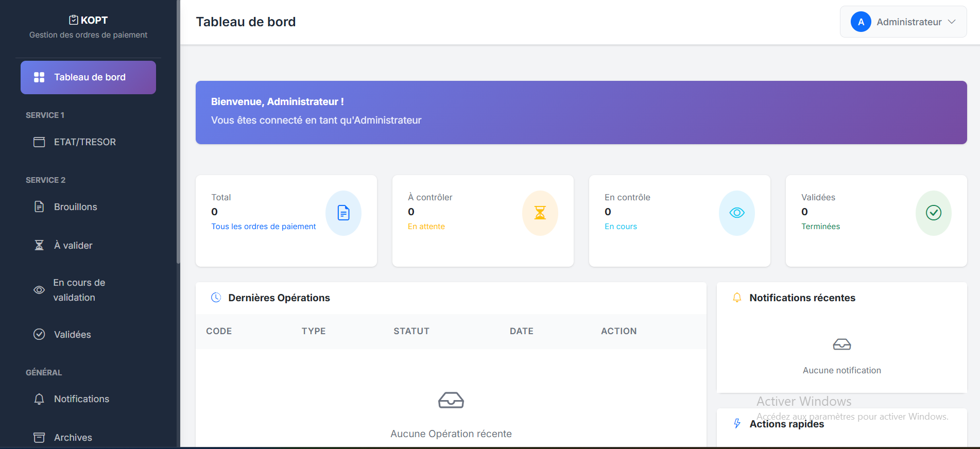Open En cours de validation page

[79, 290]
